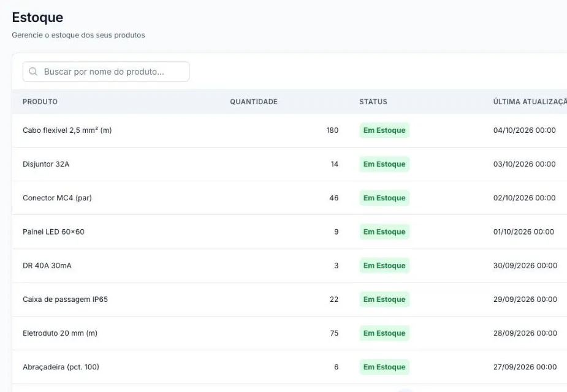Click the date 30/09/2026 00:00

[x=525, y=266]
